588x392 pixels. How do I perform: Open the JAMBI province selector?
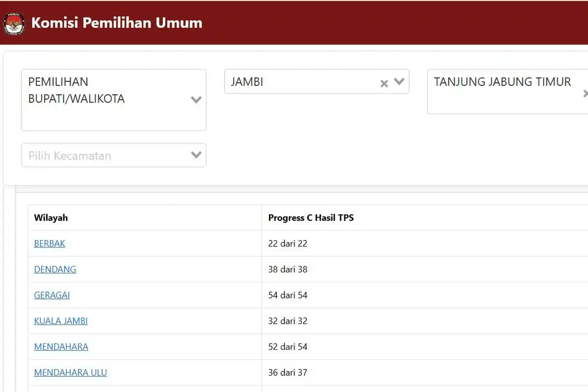(x=294, y=82)
